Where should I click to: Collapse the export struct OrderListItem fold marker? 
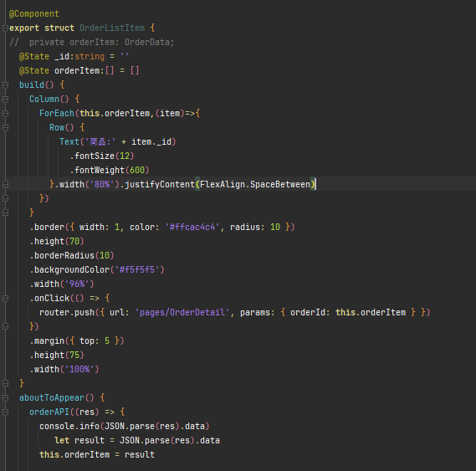(5, 28)
